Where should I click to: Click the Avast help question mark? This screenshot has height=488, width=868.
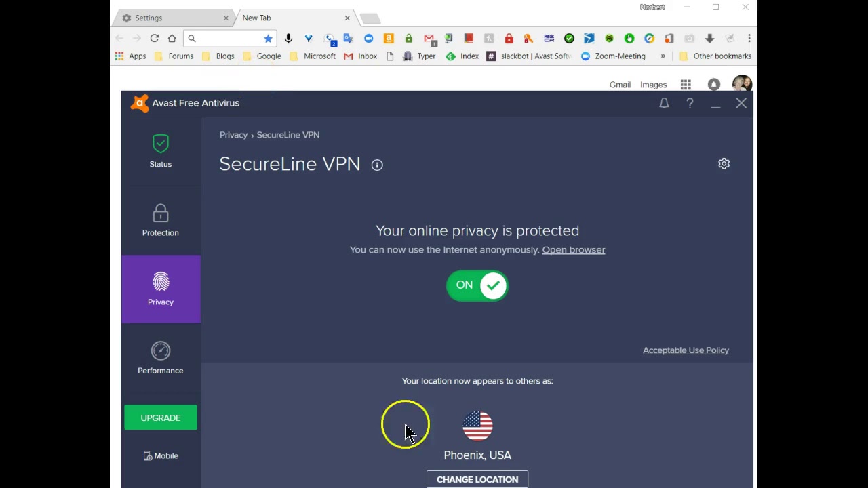click(690, 103)
